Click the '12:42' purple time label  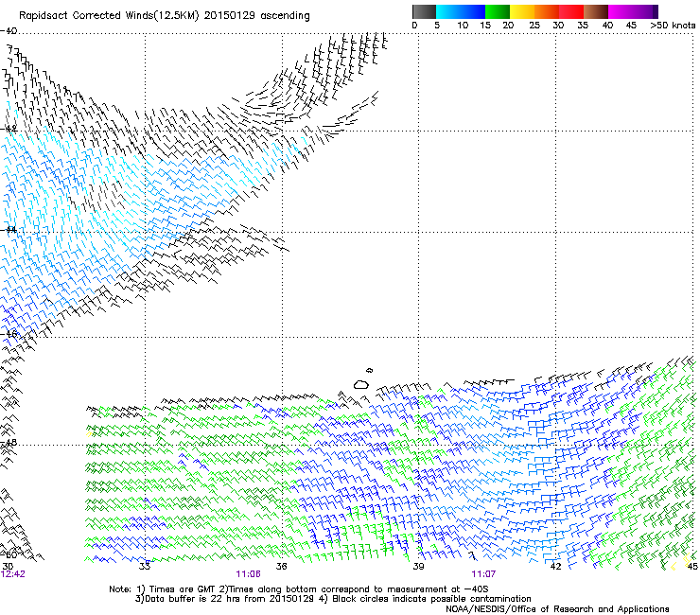pyautogui.click(x=13, y=574)
